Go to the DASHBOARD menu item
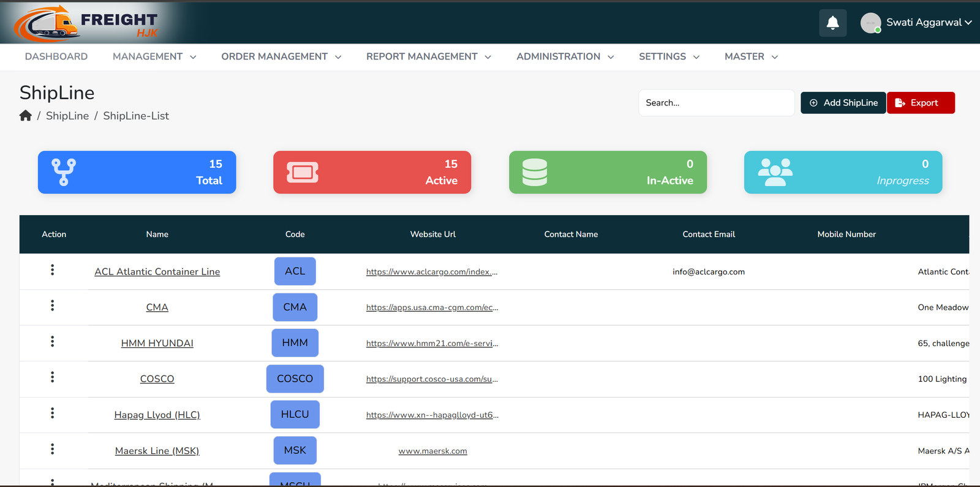This screenshot has width=980, height=487. (x=56, y=56)
